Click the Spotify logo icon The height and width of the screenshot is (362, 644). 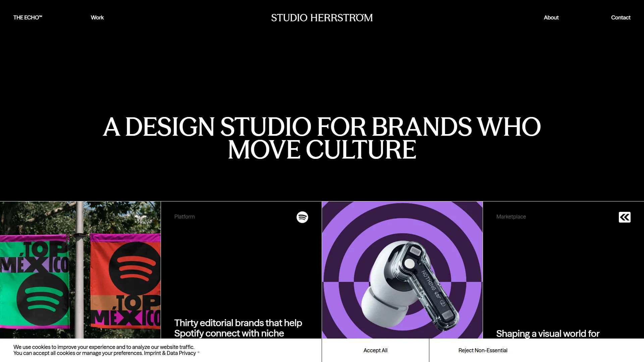(302, 217)
